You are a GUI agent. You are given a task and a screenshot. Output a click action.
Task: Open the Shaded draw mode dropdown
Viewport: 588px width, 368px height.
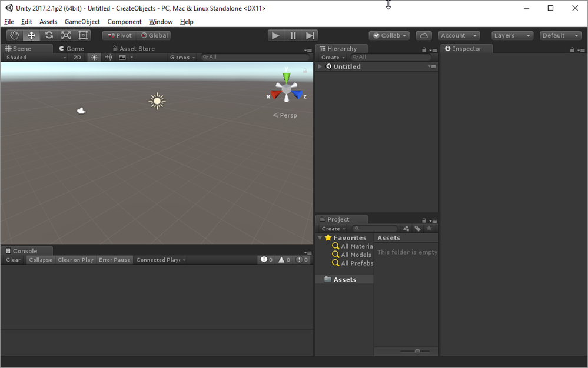pyautogui.click(x=36, y=57)
